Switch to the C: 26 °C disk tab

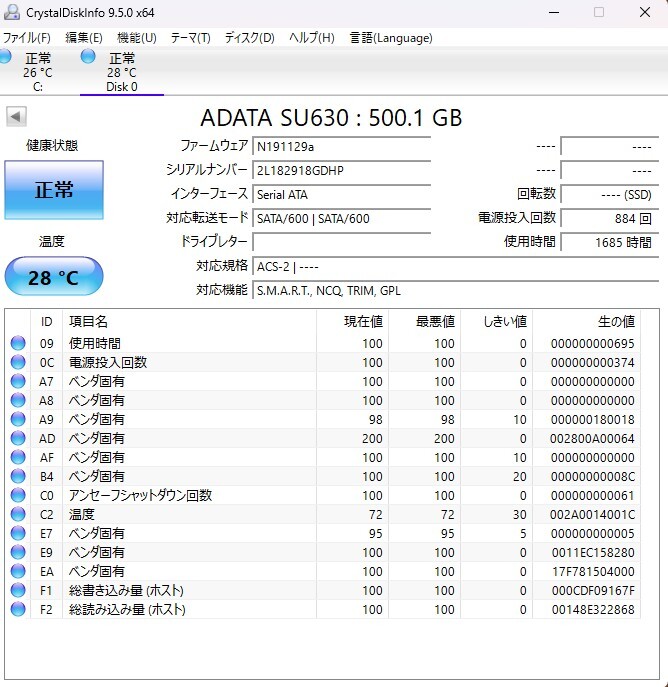tap(38, 71)
